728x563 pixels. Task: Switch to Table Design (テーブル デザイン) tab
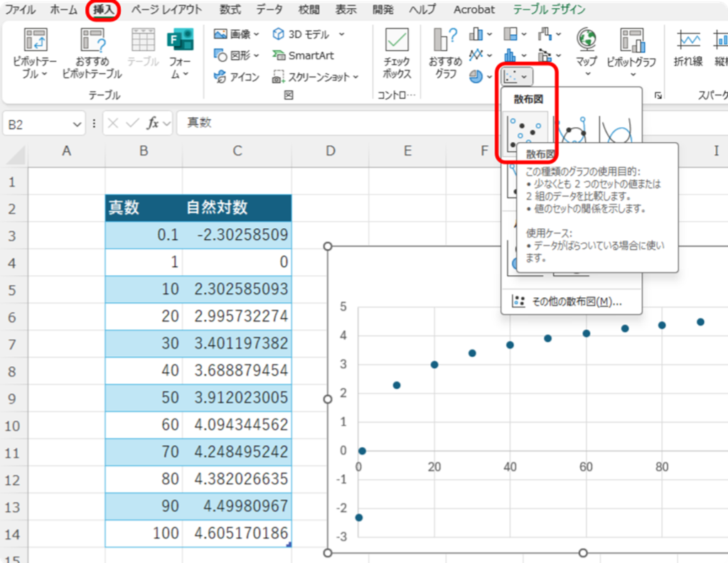pyautogui.click(x=550, y=9)
